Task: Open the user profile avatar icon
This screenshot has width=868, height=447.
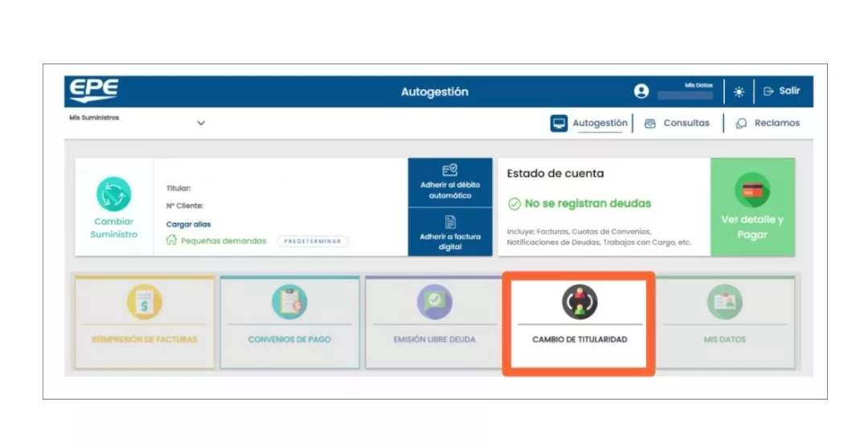Action: tap(641, 92)
